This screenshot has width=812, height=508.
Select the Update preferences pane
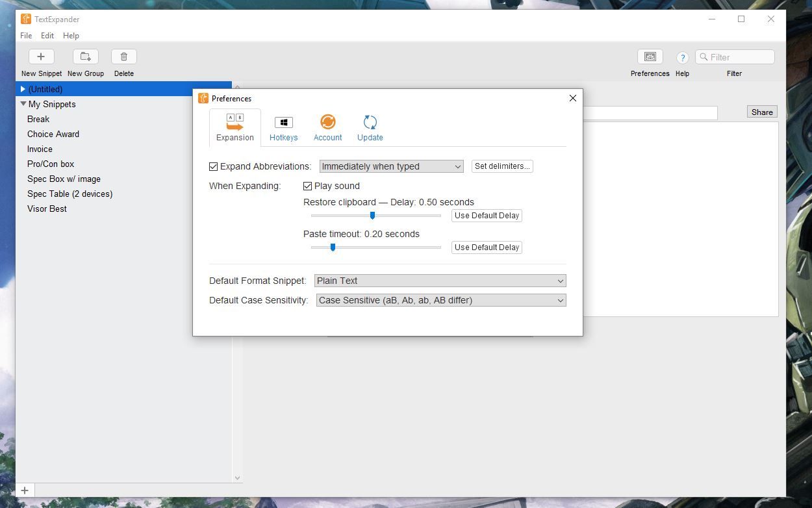point(370,127)
